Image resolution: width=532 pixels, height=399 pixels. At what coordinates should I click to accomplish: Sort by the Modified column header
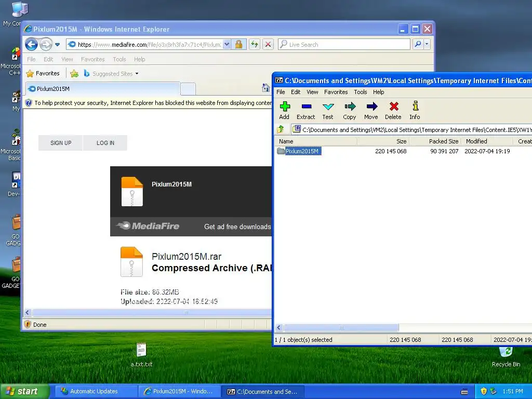pos(487,141)
